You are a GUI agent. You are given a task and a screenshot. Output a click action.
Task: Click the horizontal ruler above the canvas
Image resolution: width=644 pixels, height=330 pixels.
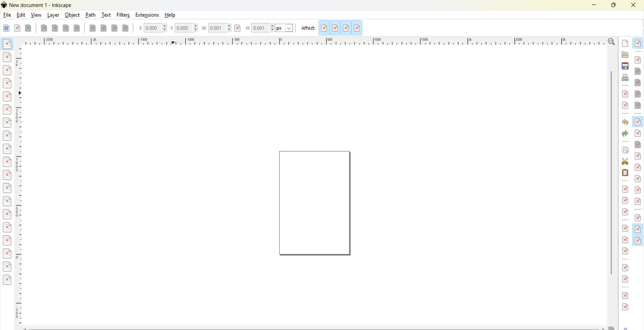314,42
